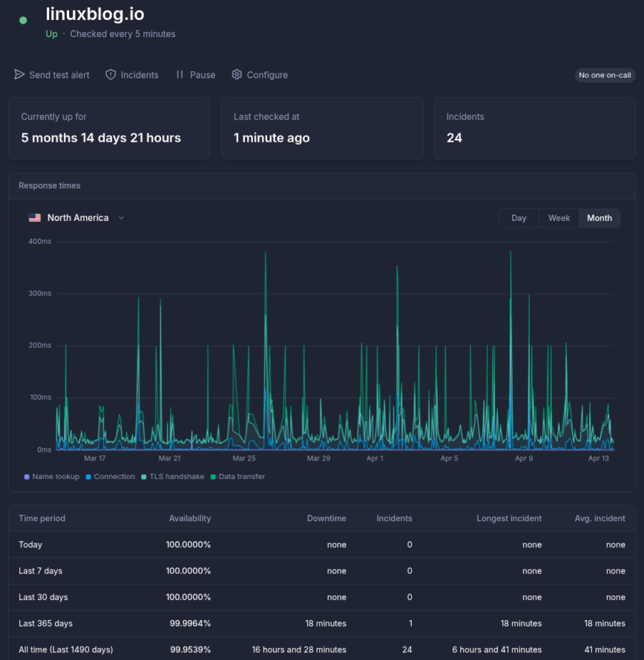Viewport: 644px width, 660px height.
Task: Pause this monitor
Action: pos(196,75)
